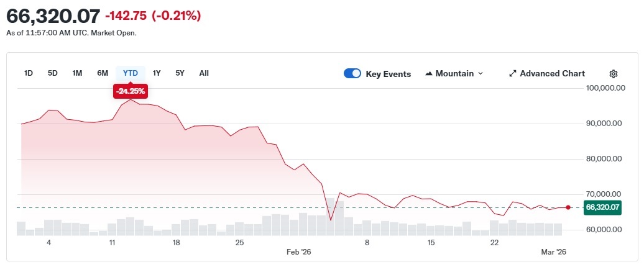Click the red -24.25% performance badge
Viewport: 644px width, 267px height.
(130, 91)
